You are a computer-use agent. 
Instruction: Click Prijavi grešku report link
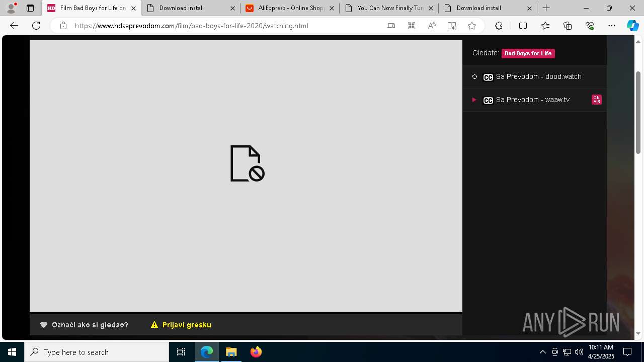[x=181, y=325]
